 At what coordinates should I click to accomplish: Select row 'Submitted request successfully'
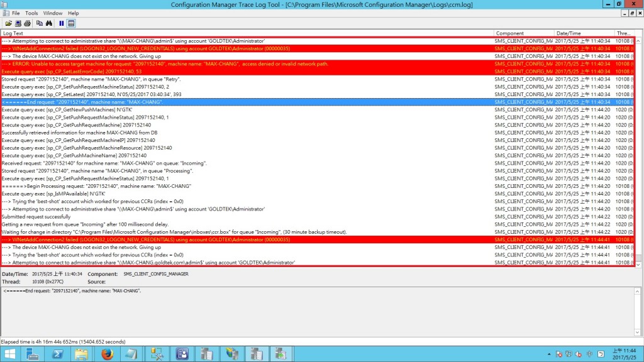tap(318, 217)
